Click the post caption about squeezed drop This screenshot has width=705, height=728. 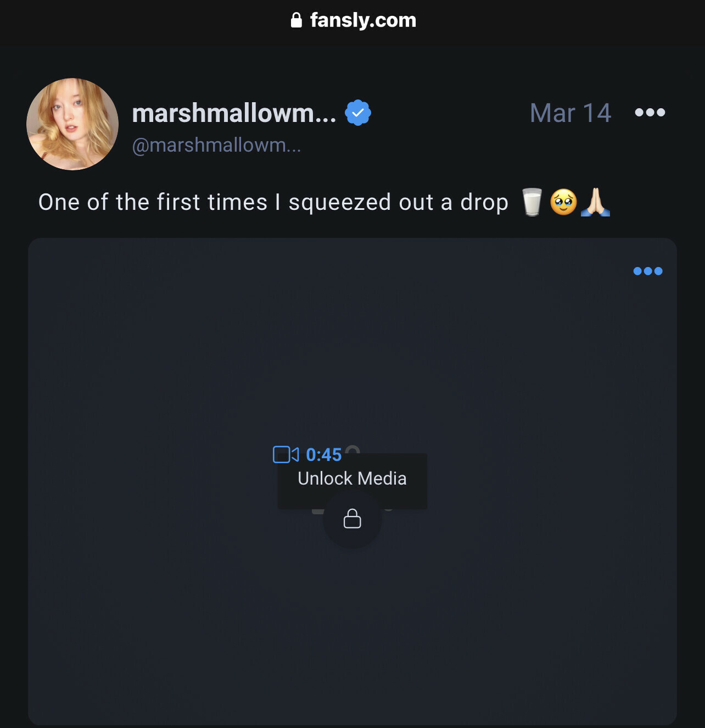coord(273,202)
